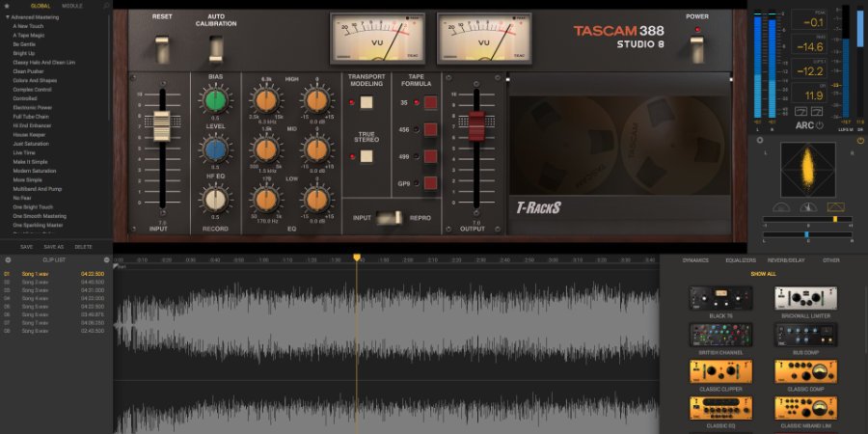Click the preset search magnifier icon
Viewport: 868px width, 434px height.
pyautogui.click(x=107, y=6)
